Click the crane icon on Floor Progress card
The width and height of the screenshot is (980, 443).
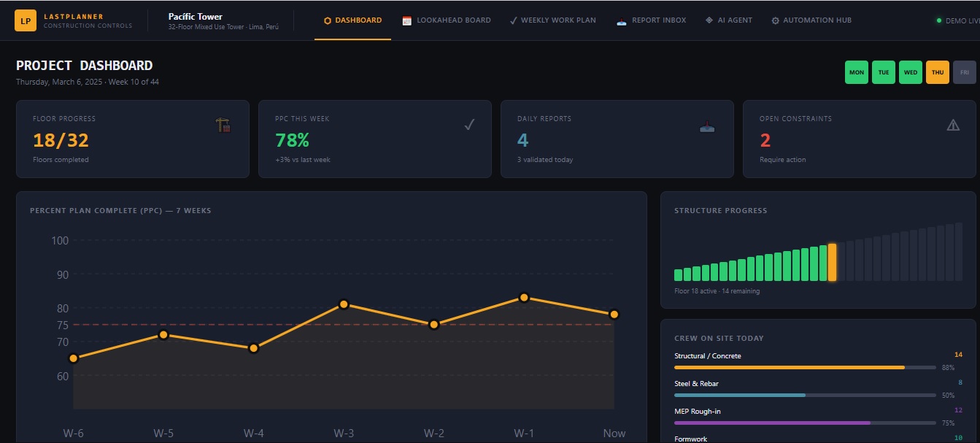pos(223,126)
